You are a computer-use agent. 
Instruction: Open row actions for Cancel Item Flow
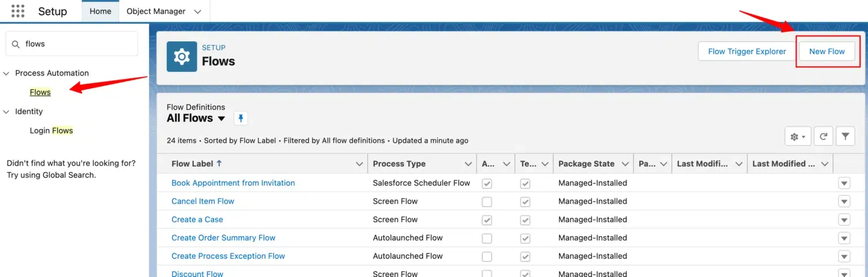(844, 201)
